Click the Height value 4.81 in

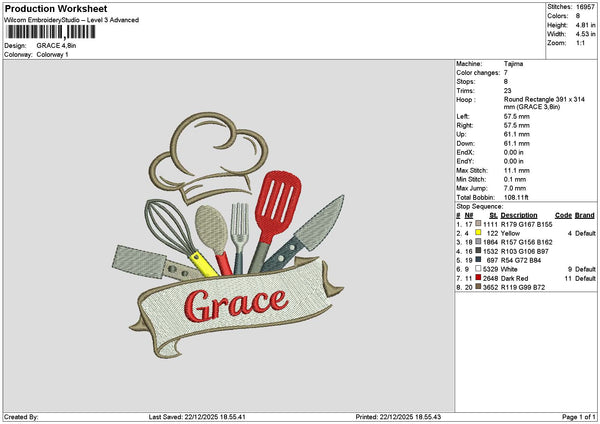pos(585,25)
